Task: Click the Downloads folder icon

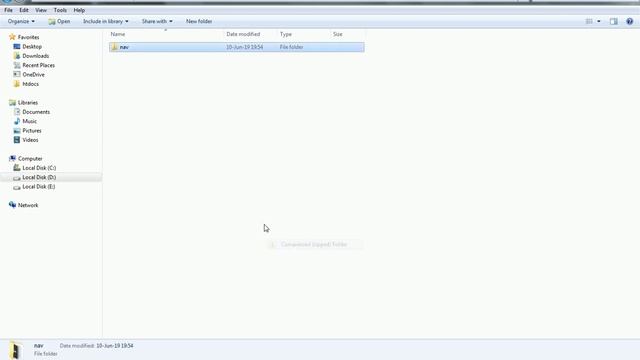Action: (x=17, y=56)
